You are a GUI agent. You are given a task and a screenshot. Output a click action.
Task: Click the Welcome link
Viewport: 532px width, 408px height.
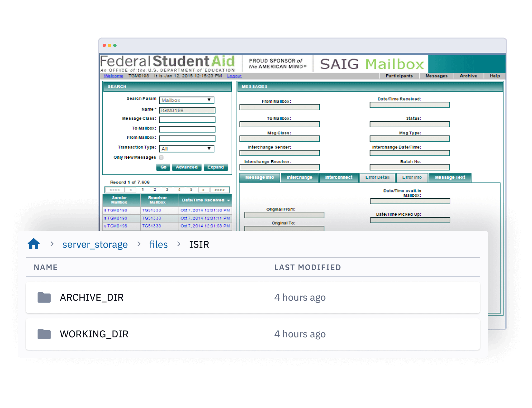pos(113,76)
